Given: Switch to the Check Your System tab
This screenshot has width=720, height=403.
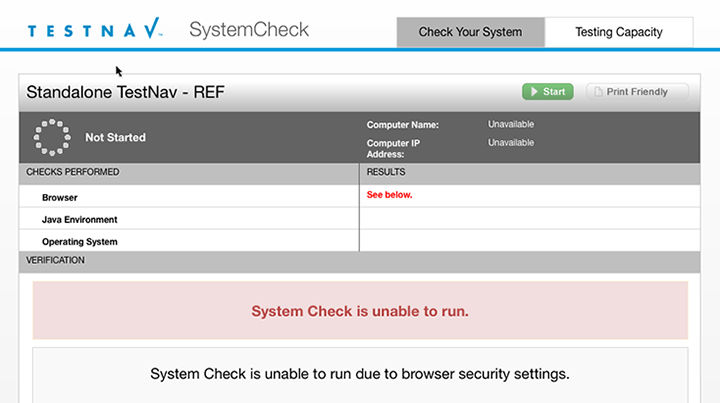Looking at the screenshot, I should (x=470, y=32).
